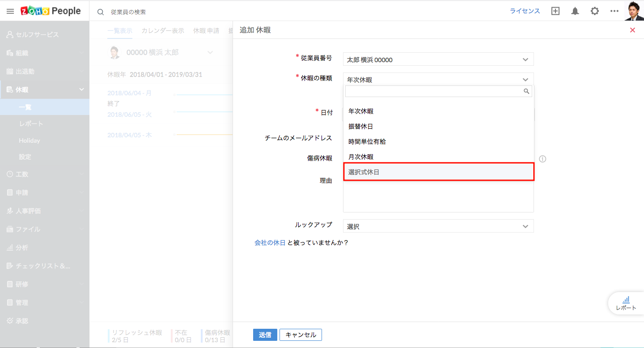Close the add leave panel with X
Image resolution: width=644 pixels, height=348 pixels.
pos(632,30)
